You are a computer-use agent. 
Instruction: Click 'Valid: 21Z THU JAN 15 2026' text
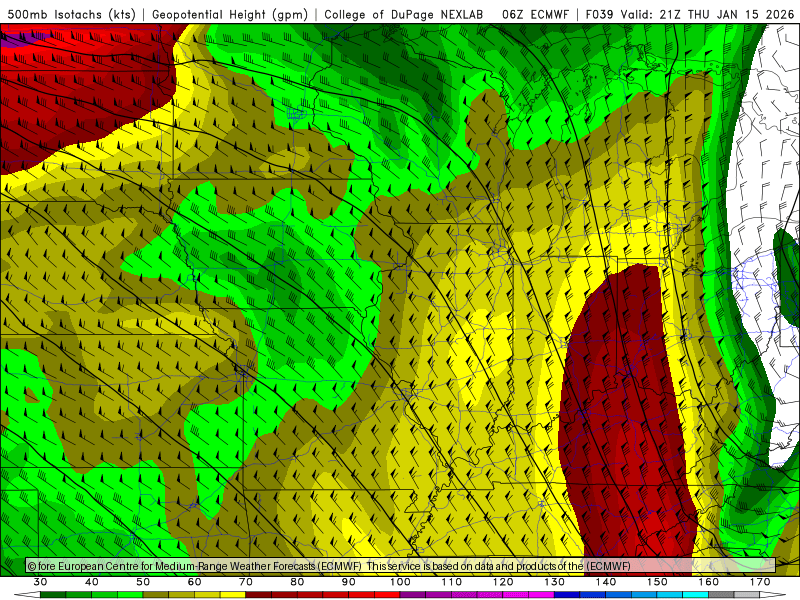708,14
